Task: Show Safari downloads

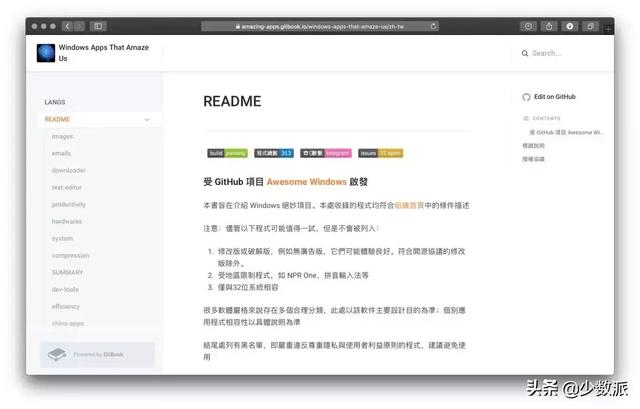Action: (570, 26)
